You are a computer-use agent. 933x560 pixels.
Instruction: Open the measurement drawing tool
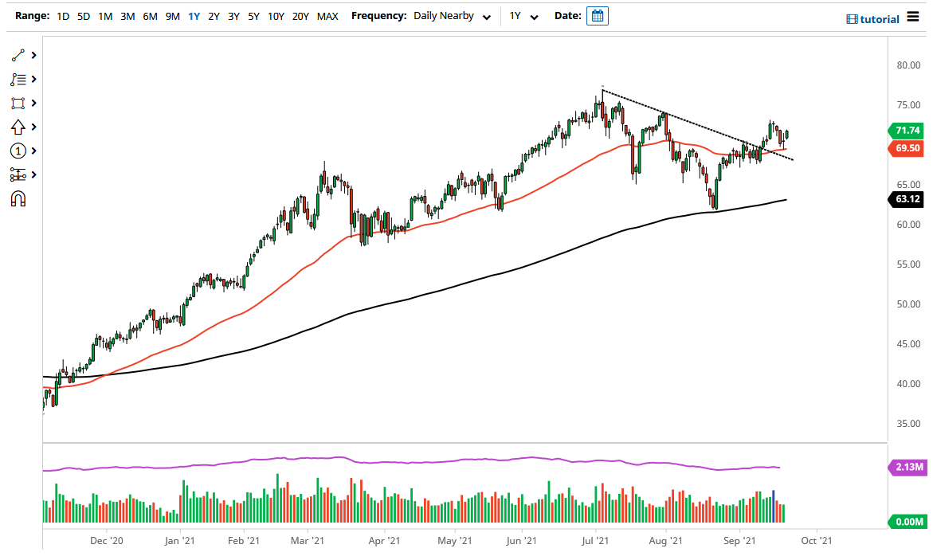pos(18,174)
